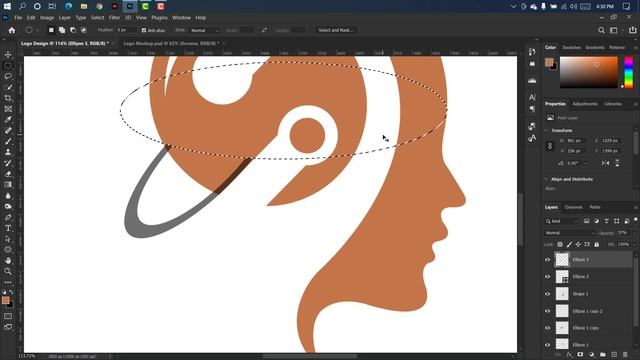Click the link width and height icon
This screenshot has height=360, width=640.
pos(550,146)
